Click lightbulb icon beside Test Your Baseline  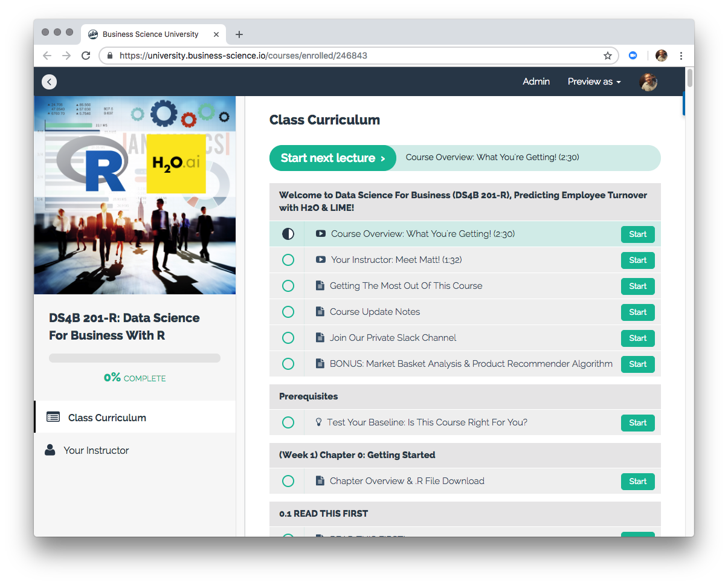319,422
